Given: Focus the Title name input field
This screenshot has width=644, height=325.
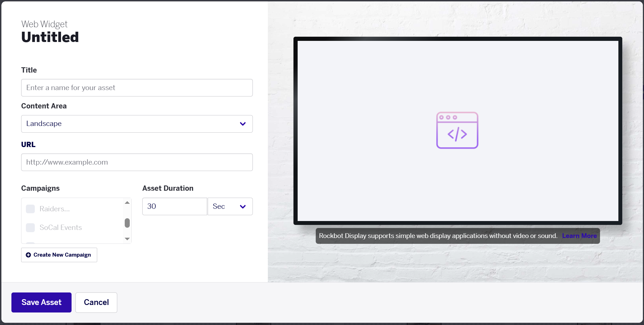Looking at the screenshot, I should point(137,88).
